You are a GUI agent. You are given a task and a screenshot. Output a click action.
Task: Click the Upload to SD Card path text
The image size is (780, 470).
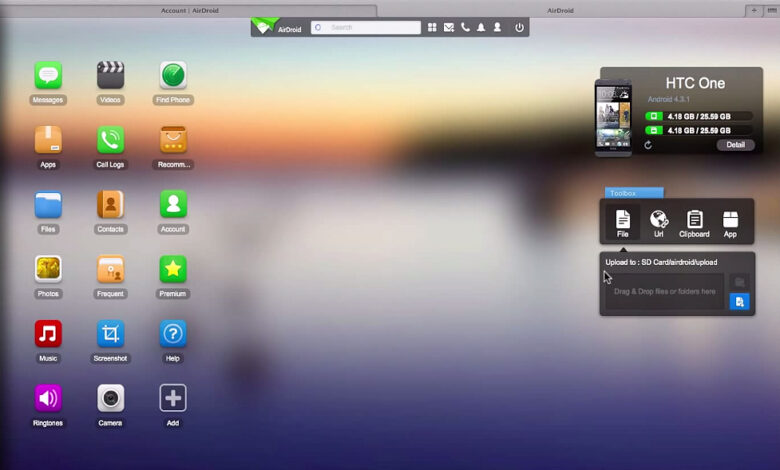click(661, 262)
